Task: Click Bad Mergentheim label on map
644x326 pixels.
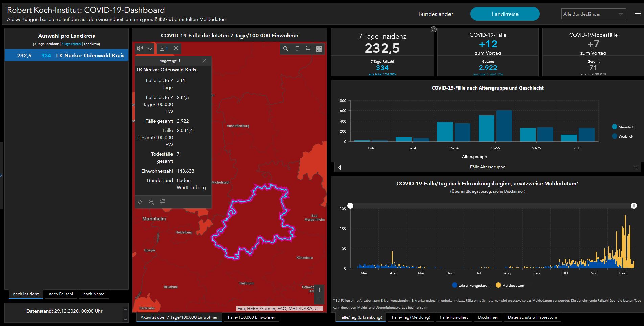Action: (x=315, y=217)
